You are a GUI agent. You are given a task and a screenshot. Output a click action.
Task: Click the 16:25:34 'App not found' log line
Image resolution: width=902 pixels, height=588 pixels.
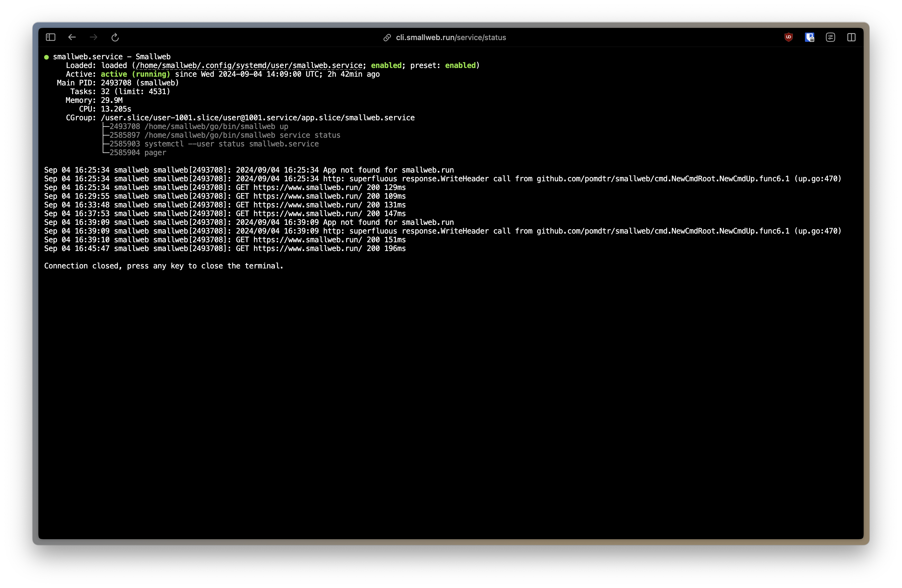click(x=249, y=170)
